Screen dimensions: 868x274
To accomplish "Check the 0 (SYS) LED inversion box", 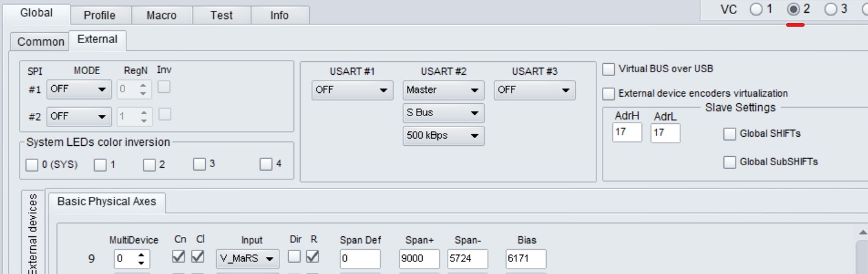I will coord(32,165).
